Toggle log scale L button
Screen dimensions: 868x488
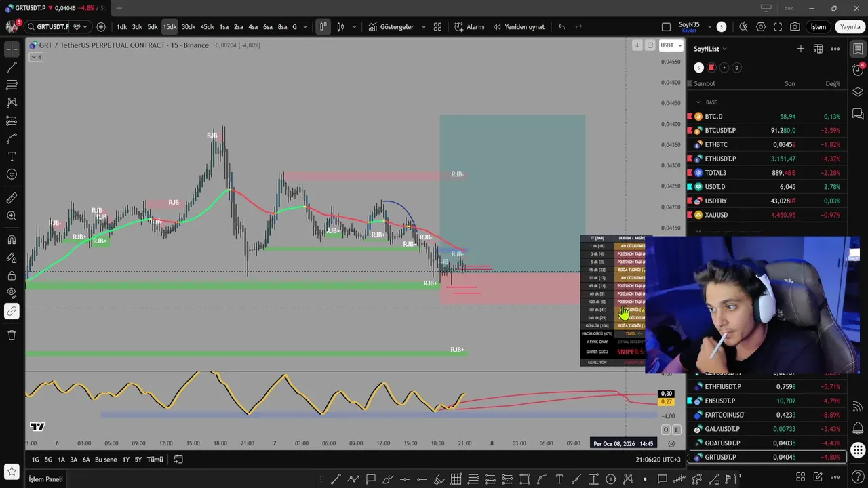pos(676,430)
